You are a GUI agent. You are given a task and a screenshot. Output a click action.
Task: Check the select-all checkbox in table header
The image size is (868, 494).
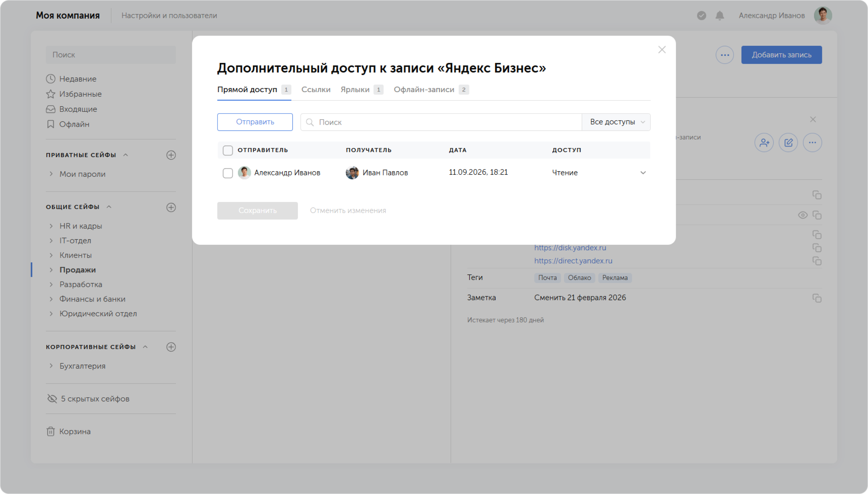tap(228, 150)
